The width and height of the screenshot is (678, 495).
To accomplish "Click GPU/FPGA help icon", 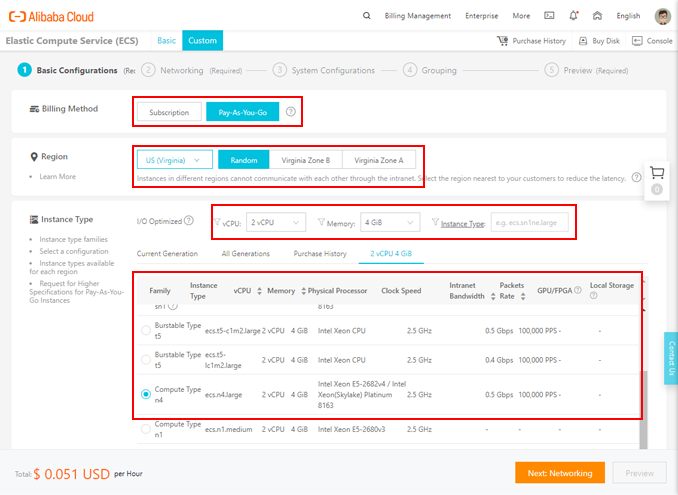I will (x=578, y=290).
